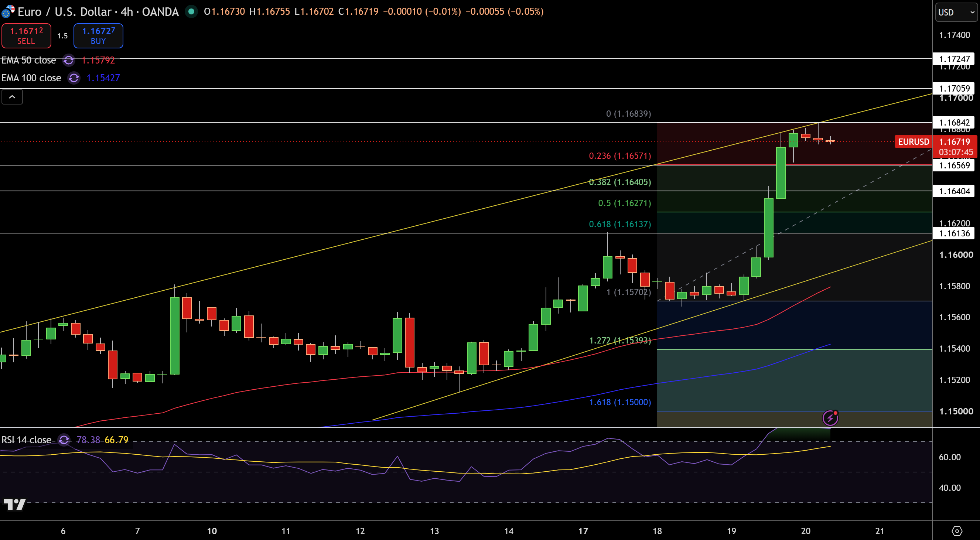980x540 pixels.
Task: Click the 1.16842 price label
Action: (954, 123)
